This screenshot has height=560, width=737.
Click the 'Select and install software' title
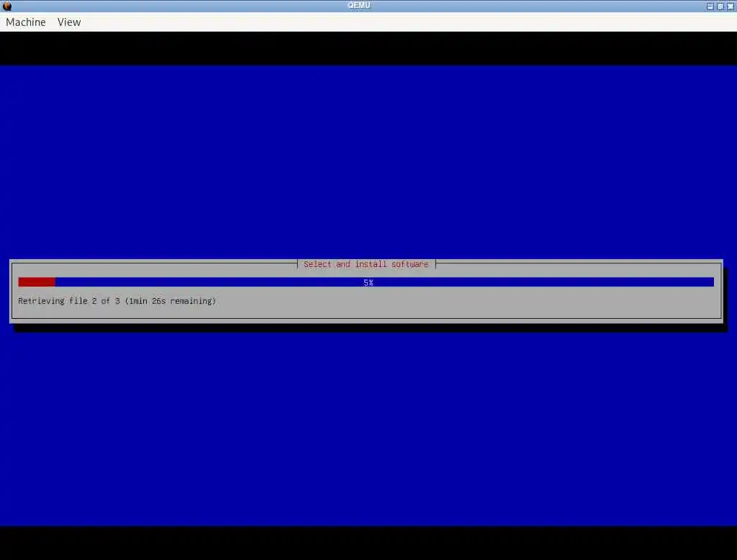click(366, 264)
